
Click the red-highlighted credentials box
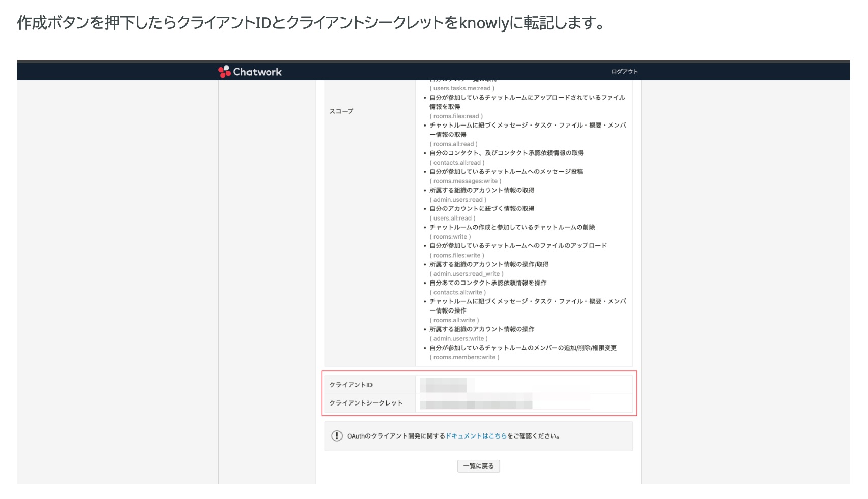(x=479, y=394)
